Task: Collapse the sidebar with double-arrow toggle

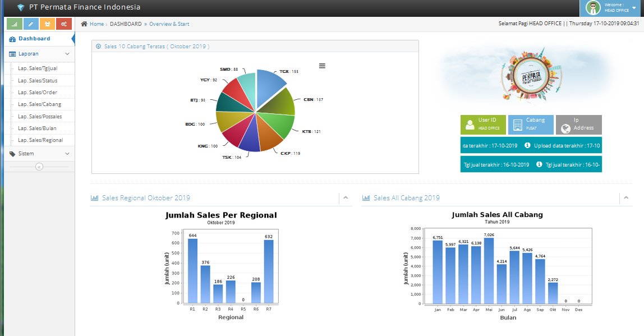Action: tap(39, 167)
